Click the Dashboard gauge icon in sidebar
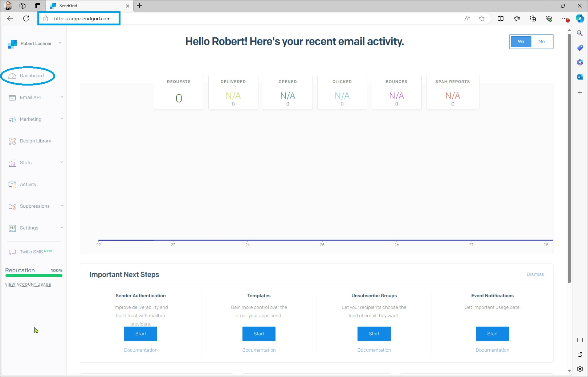 click(12, 76)
